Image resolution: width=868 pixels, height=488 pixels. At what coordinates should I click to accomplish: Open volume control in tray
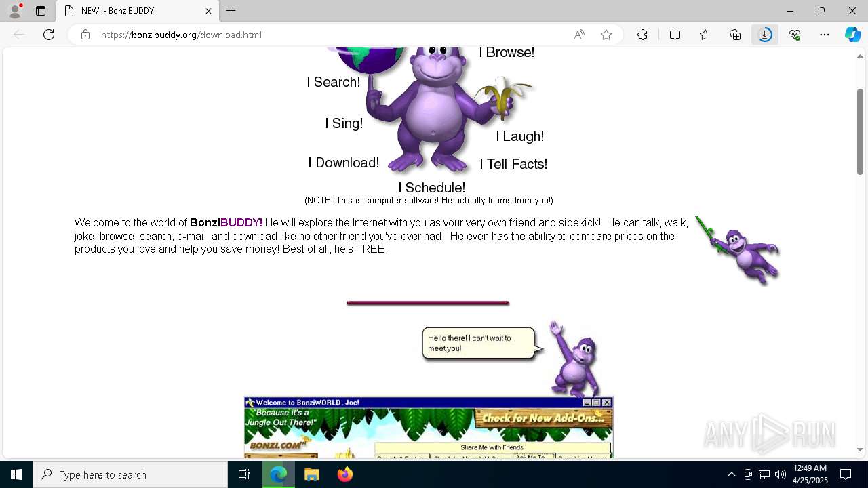[x=781, y=474]
